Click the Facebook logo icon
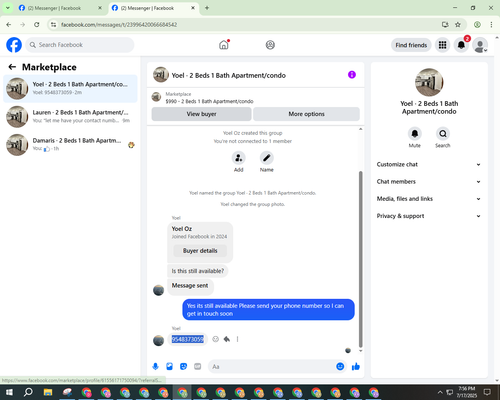Viewport: 500px width, 400px height. pyautogui.click(x=14, y=45)
